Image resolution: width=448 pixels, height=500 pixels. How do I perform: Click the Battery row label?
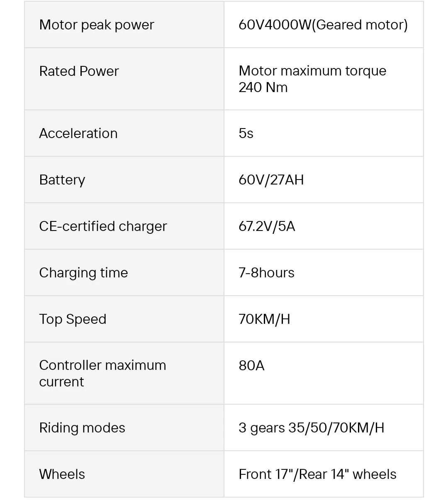(62, 180)
